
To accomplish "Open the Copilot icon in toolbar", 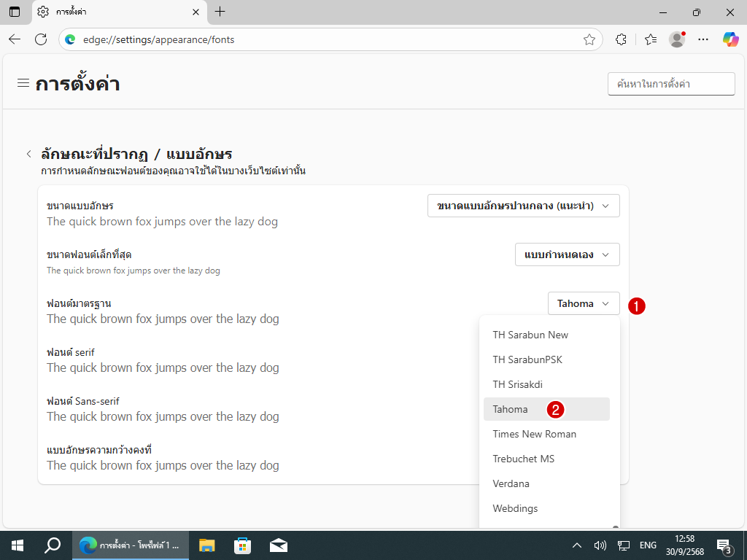I will tap(730, 39).
